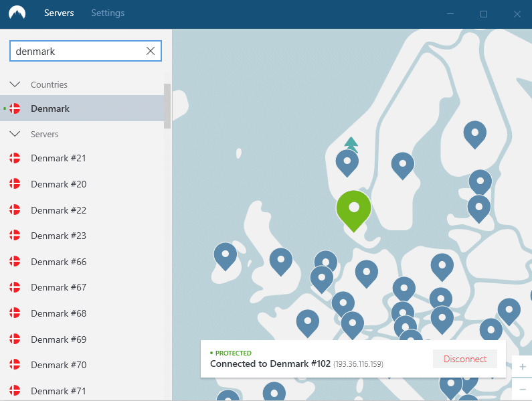Click the Norway map pin below the tree icon
The image size is (532, 401).
[347, 163]
